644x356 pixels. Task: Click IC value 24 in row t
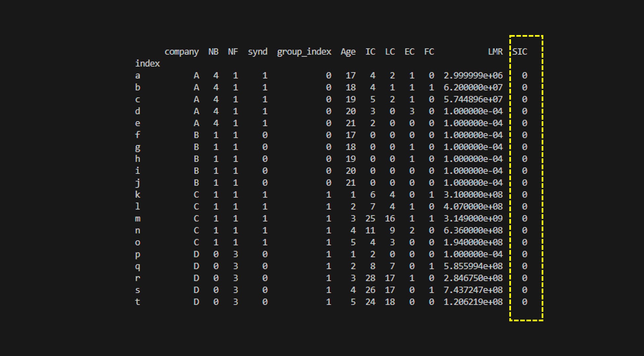pyautogui.click(x=370, y=302)
